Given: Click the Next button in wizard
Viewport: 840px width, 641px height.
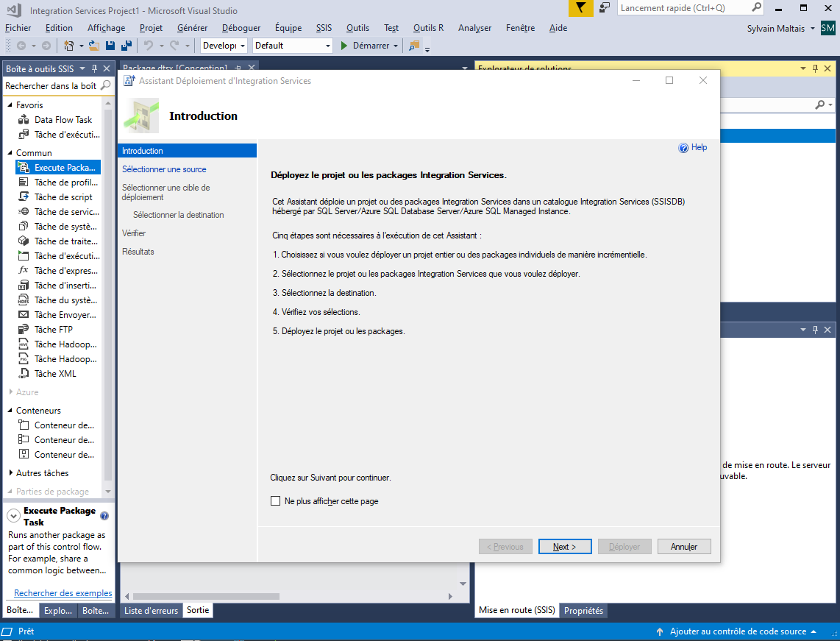Looking at the screenshot, I should pos(565,547).
